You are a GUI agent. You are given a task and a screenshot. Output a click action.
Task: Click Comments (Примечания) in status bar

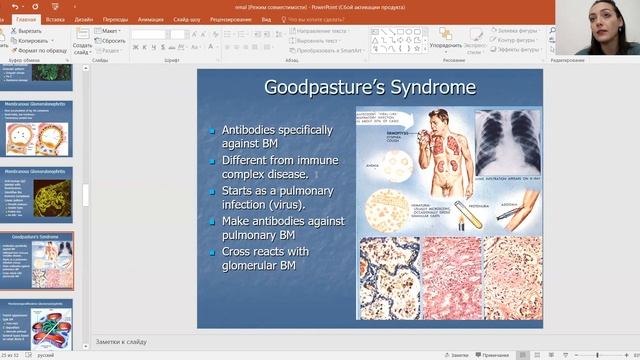tap(492, 355)
